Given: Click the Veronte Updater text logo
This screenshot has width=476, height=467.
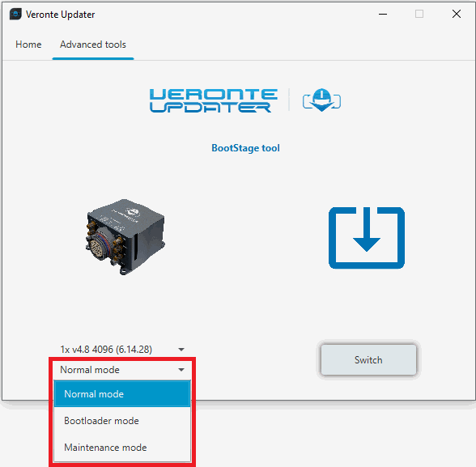Looking at the screenshot, I should point(214,100).
